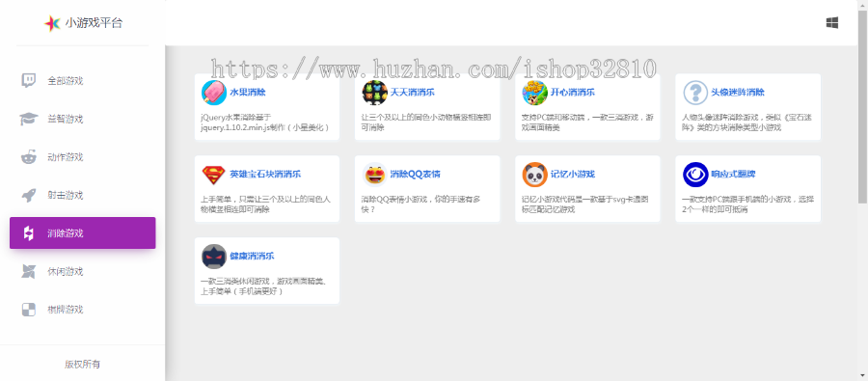Click the 人物头像迷阵消除游戏 description text
The width and height of the screenshot is (868, 381).
click(747, 122)
